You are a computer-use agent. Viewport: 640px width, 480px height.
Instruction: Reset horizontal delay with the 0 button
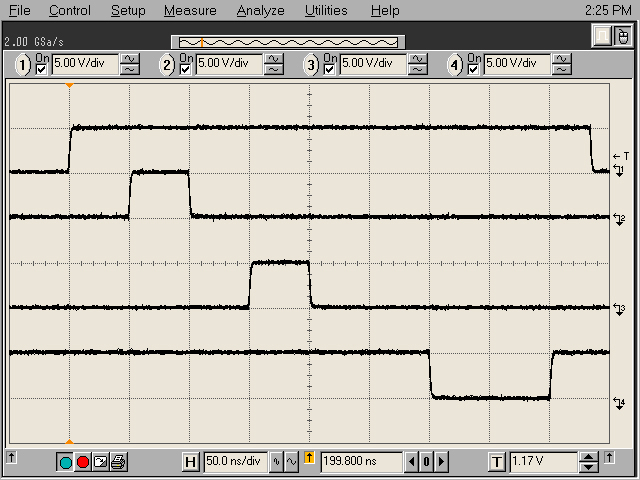426,462
